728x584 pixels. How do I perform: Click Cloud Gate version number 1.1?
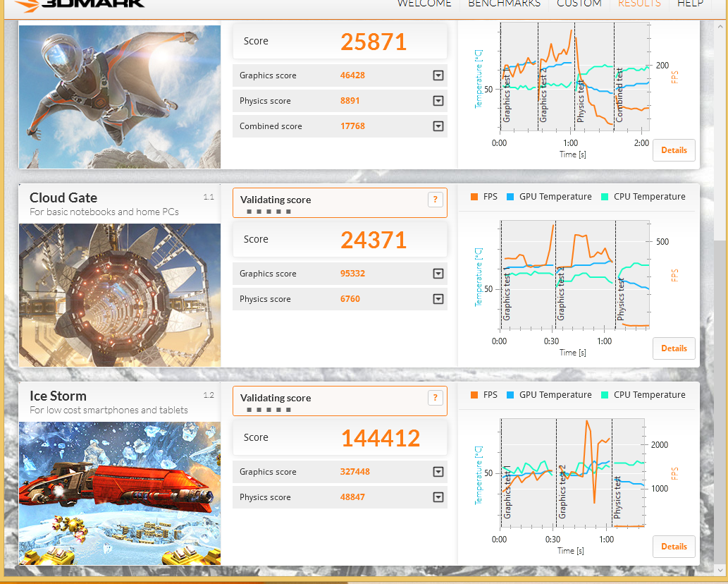[209, 197]
